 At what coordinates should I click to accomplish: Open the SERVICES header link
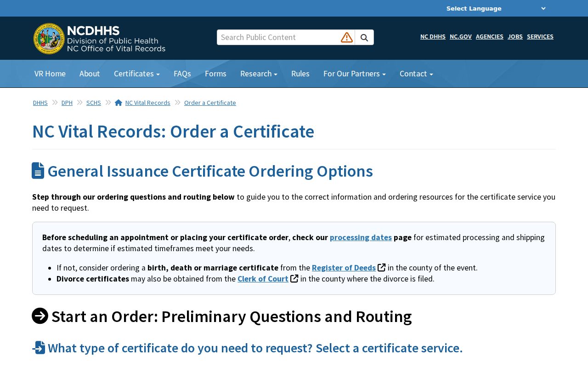[x=540, y=37]
